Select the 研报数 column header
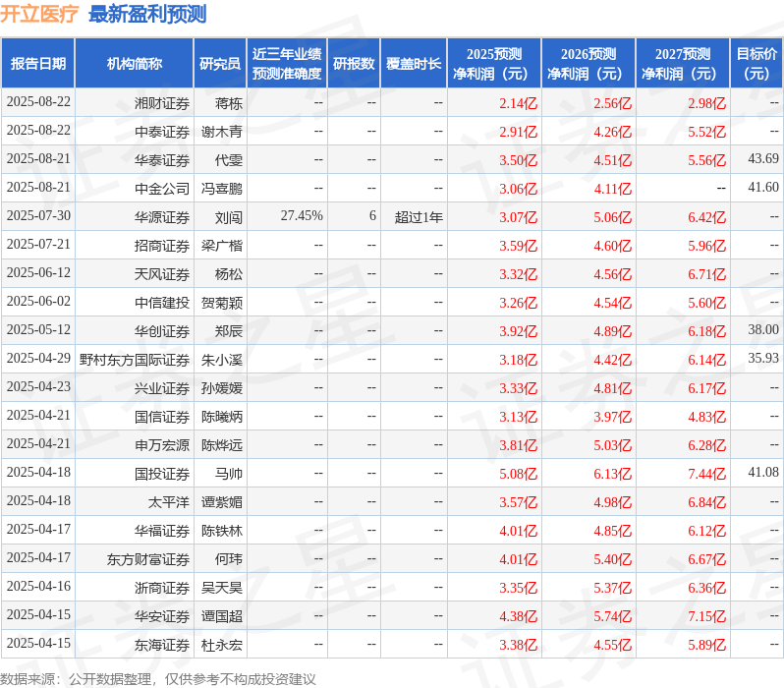This screenshot has height=688, width=784. click(354, 64)
